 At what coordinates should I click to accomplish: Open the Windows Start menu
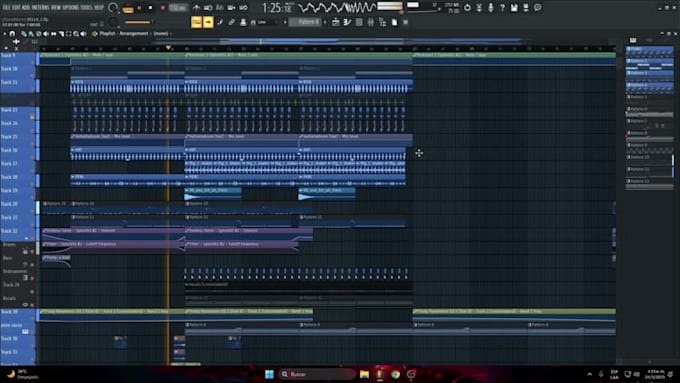(x=269, y=374)
